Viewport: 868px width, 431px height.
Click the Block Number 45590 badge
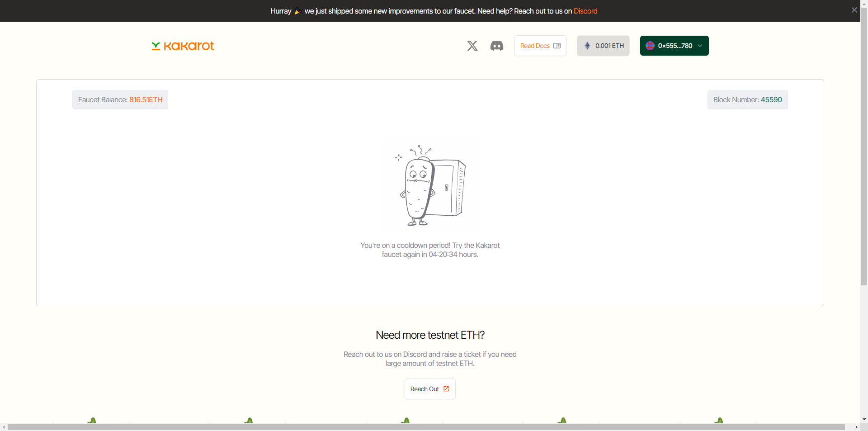[x=747, y=99]
